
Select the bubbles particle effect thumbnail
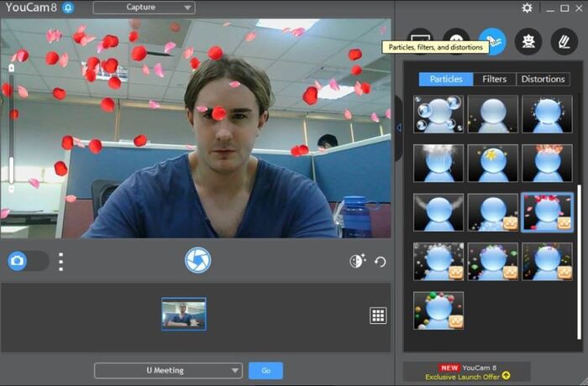pos(438,113)
